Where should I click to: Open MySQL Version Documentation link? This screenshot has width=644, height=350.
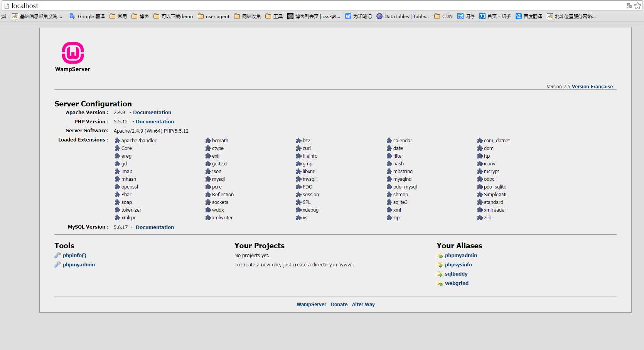click(x=155, y=227)
